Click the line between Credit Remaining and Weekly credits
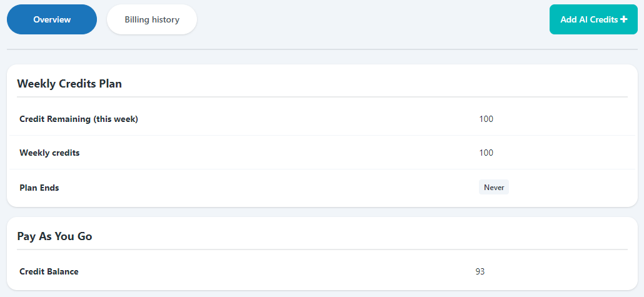Image resolution: width=644 pixels, height=297 pixels. point(322,136)
